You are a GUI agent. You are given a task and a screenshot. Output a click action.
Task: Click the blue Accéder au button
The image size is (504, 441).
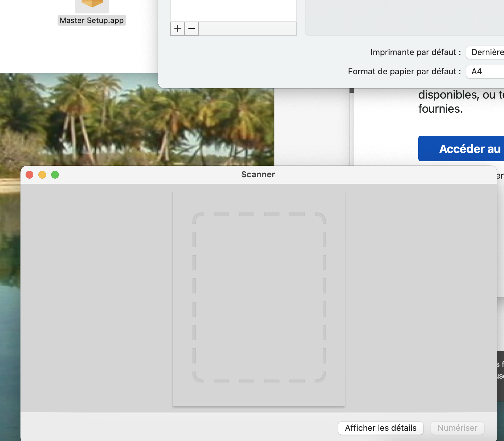[461, 148]
